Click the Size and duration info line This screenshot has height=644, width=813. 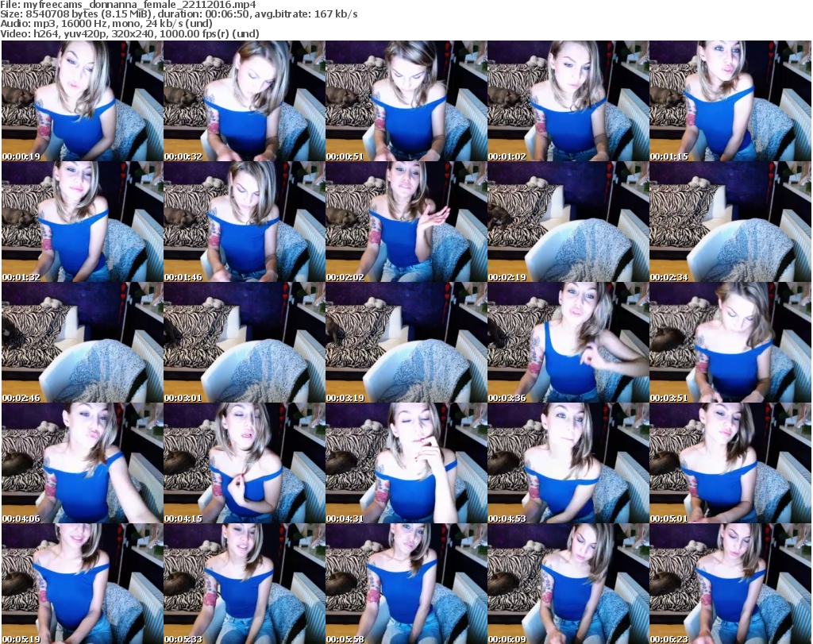coord(179,14)
